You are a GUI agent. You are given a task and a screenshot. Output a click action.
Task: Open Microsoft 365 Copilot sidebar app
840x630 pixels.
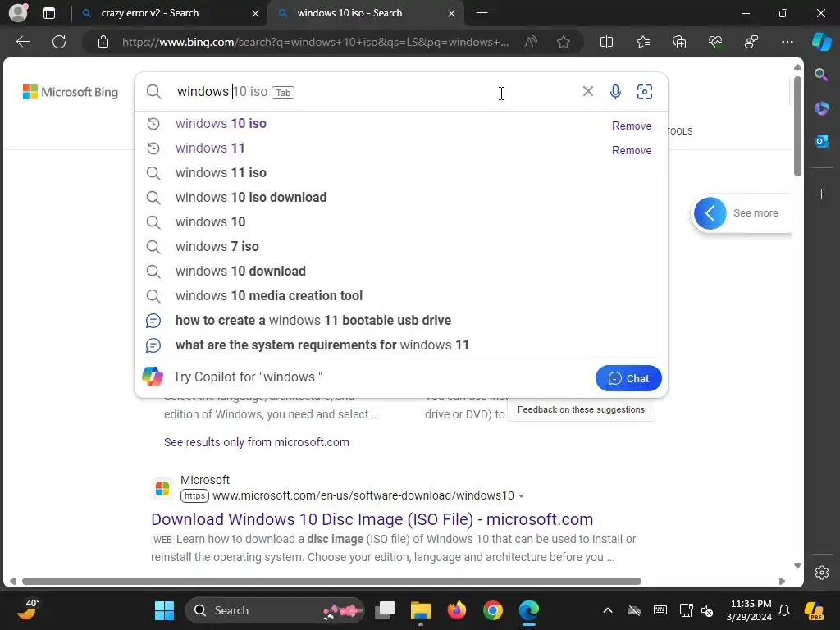821,108
